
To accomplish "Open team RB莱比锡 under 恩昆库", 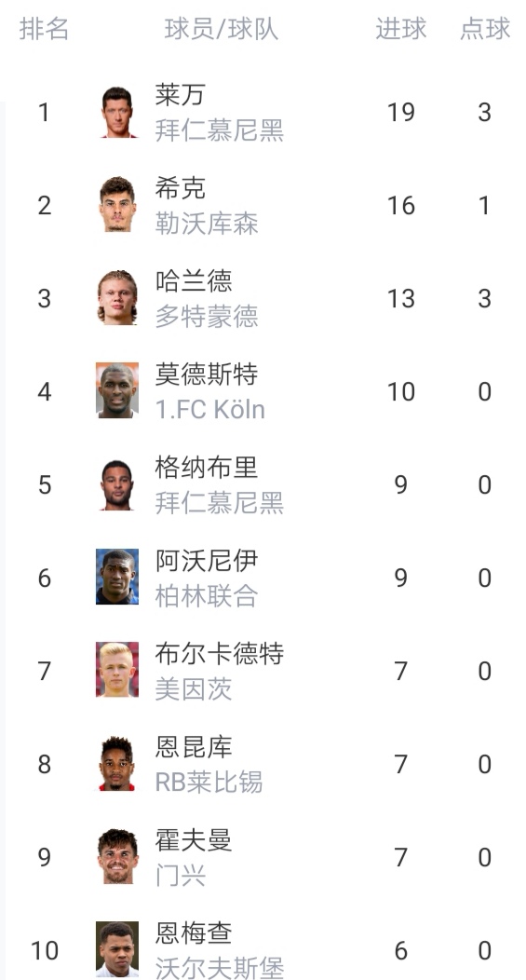I will tap(209, 782).
